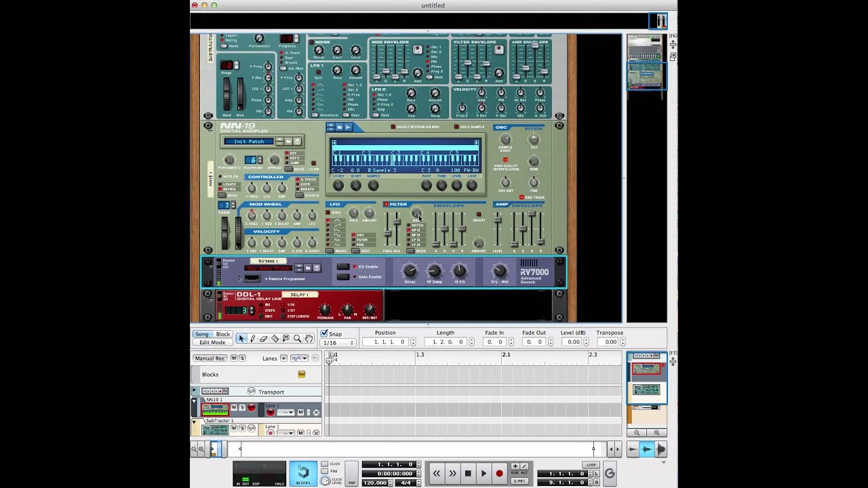
Task: Click the Fast Forward button in transport
Action: pos(452,474)
